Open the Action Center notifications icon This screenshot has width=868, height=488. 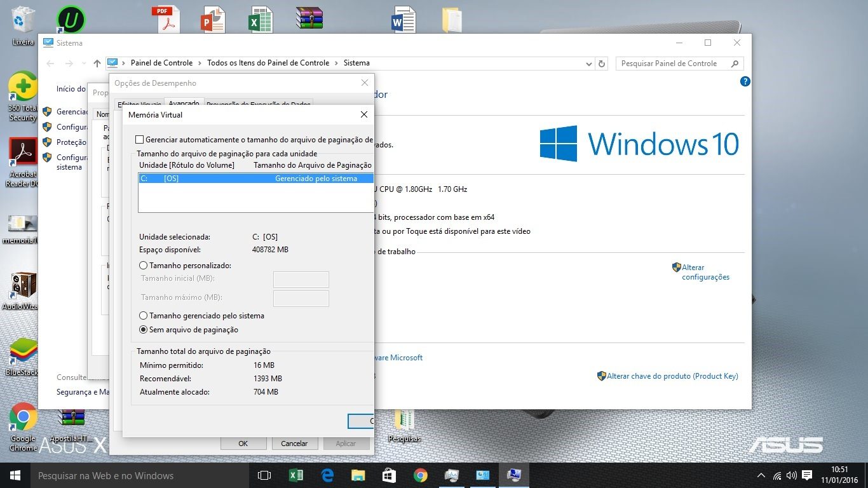point(807,475)
